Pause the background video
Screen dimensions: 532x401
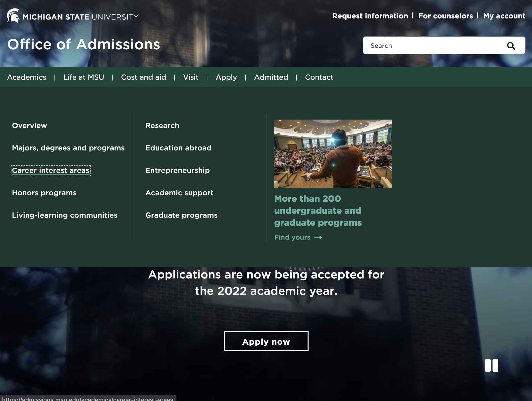pyautogui.click(x=491, y=365)
